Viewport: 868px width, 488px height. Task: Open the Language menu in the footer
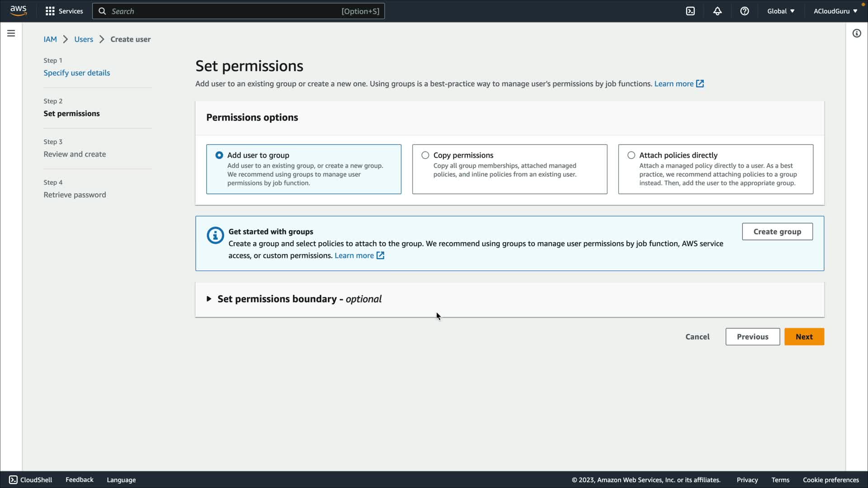[x=121, y=480]
